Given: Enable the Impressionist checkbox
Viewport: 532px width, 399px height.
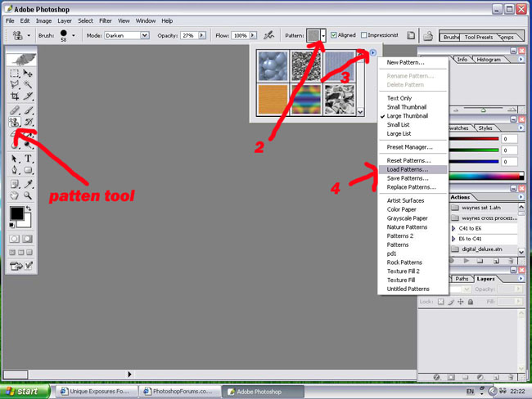Looking at the screenshot, I should coord(364,36).
